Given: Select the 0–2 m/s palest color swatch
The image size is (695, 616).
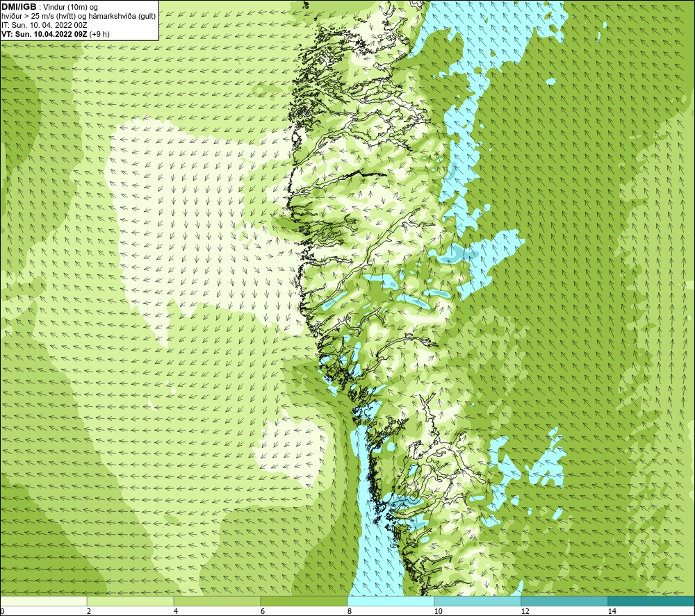Looking at the screenshot, I should click(x=43, y=601).
